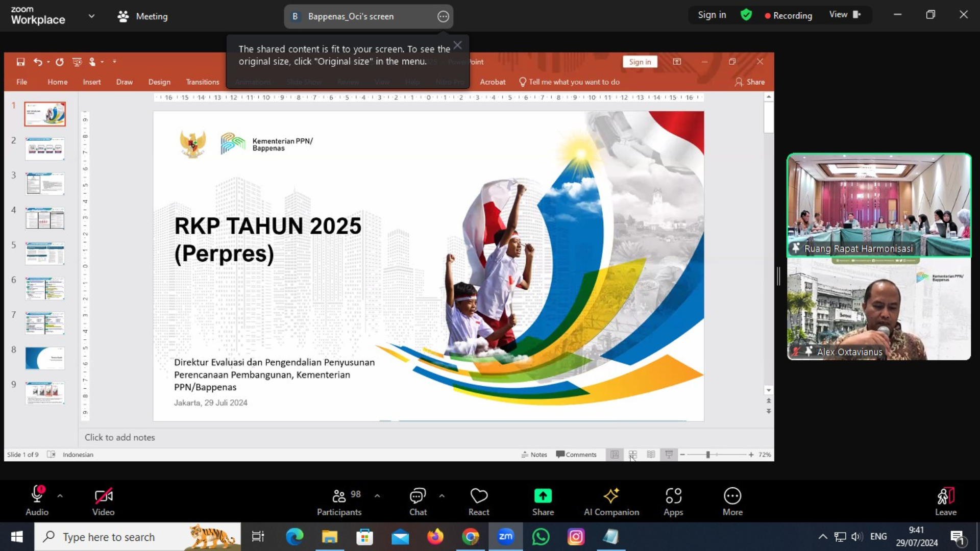Click the Touch/Mouse mode icon
The image size is (980, 551).
[x=92, y=62]
